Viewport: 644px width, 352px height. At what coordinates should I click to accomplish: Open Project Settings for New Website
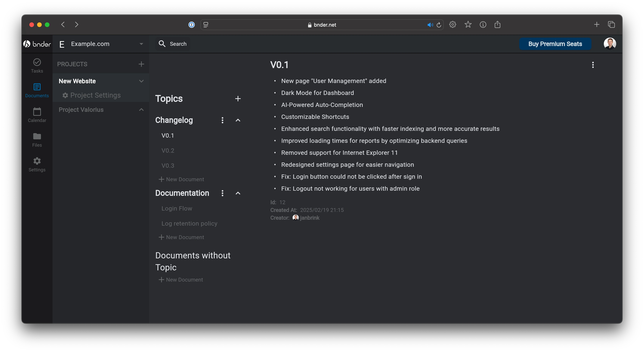(x=95, y=95)
